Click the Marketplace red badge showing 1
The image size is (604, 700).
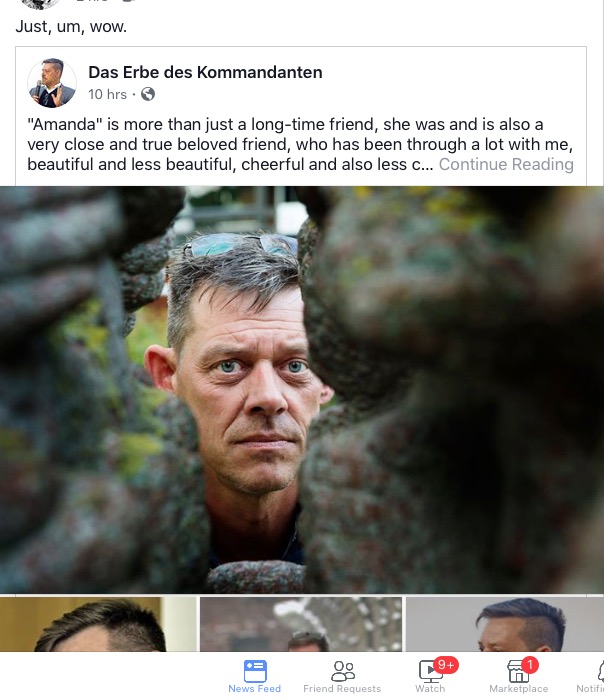point(530,665)
